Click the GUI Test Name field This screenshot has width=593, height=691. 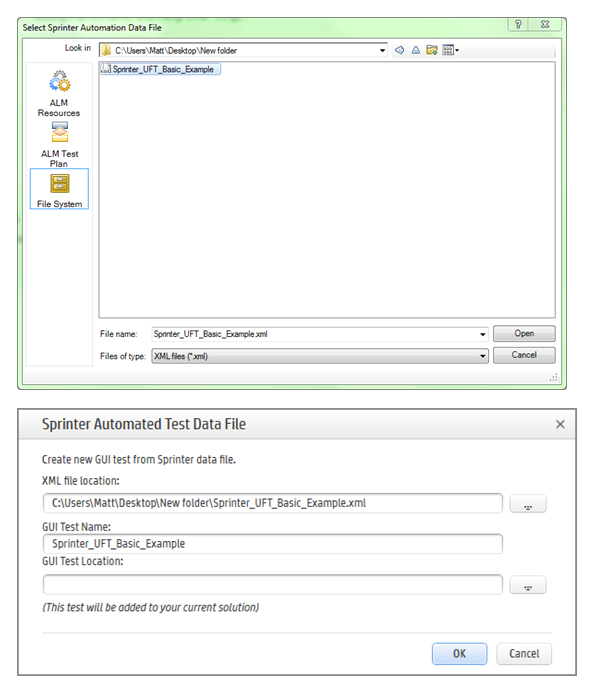(x=273, y=544)
